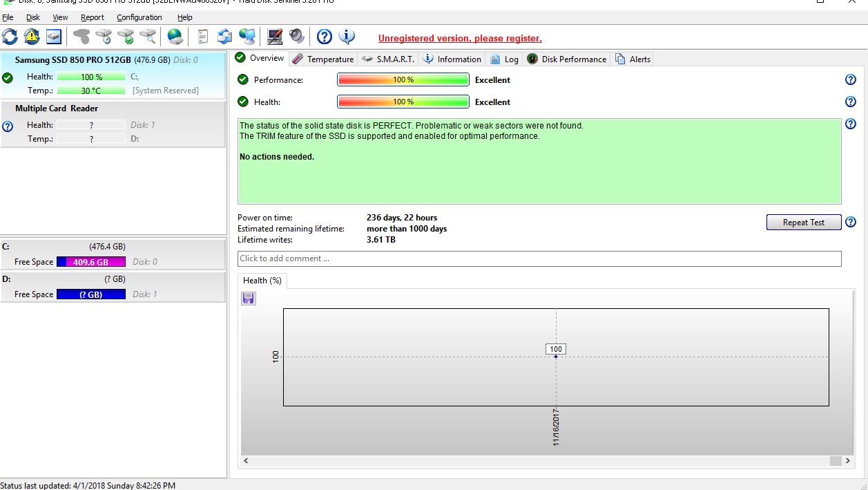The height and width of the screenshot is (490, 868).
Task: Click the refresh disk status icon
Action: [10, 37]
